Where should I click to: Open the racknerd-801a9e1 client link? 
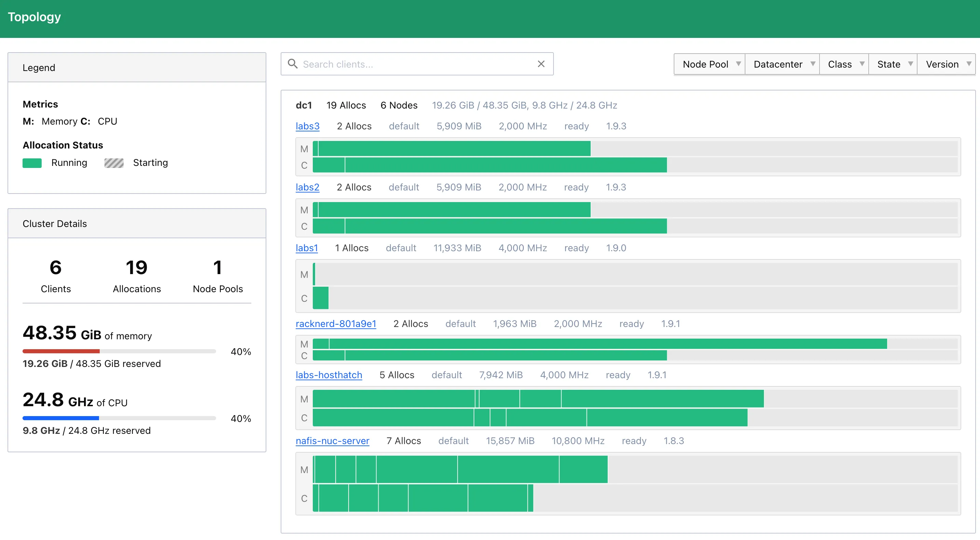(336, 324)
